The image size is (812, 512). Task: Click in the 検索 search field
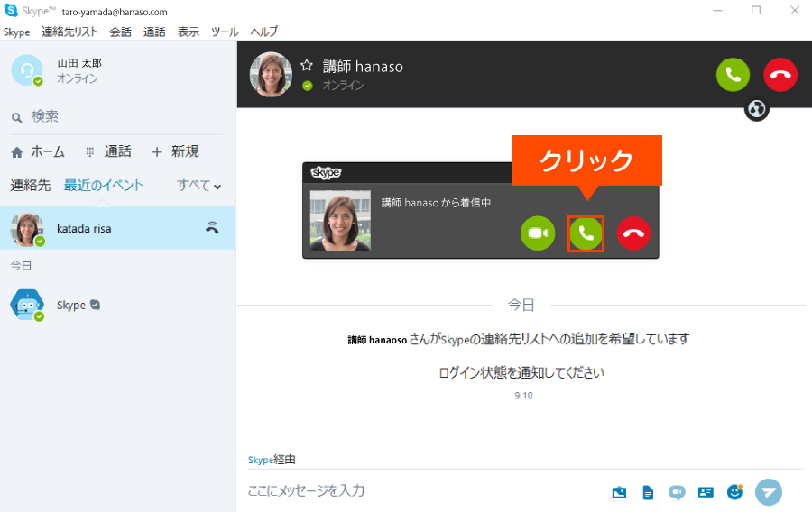tap(116, 117)
